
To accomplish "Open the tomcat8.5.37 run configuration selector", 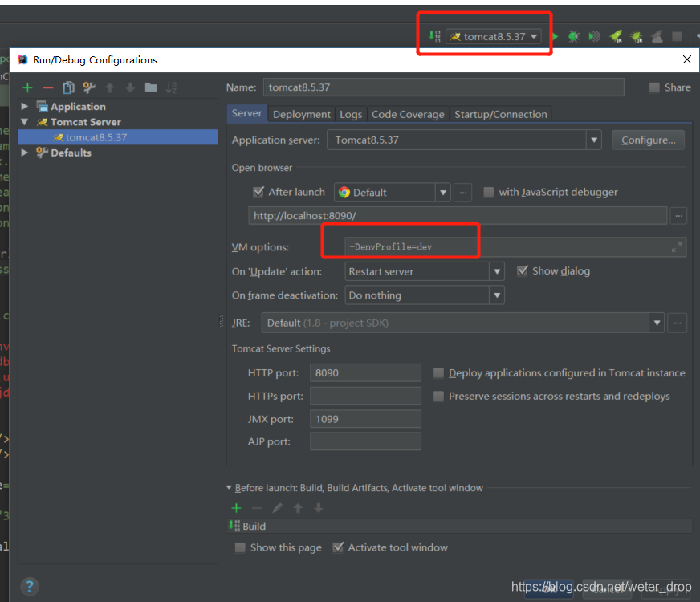I will (494, 36).
